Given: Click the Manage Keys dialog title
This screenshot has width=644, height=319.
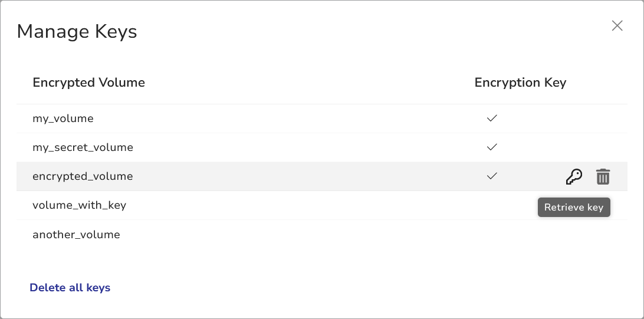Looking at the screenshot, I should [77, 31].
